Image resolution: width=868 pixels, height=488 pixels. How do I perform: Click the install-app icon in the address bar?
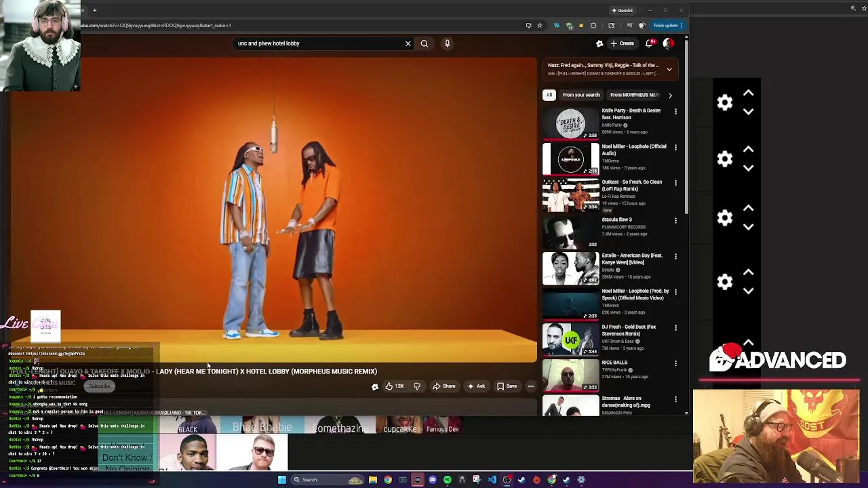coord(529,26)
